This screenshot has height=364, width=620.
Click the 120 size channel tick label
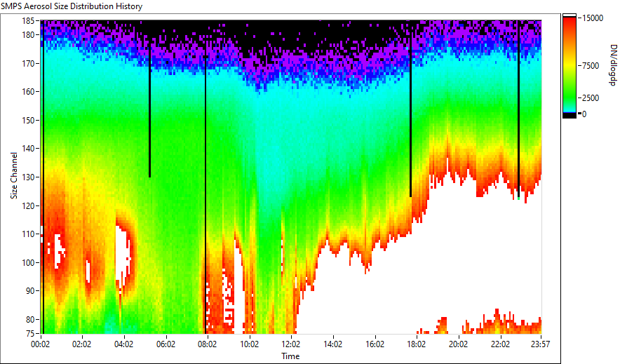point(29,205)
